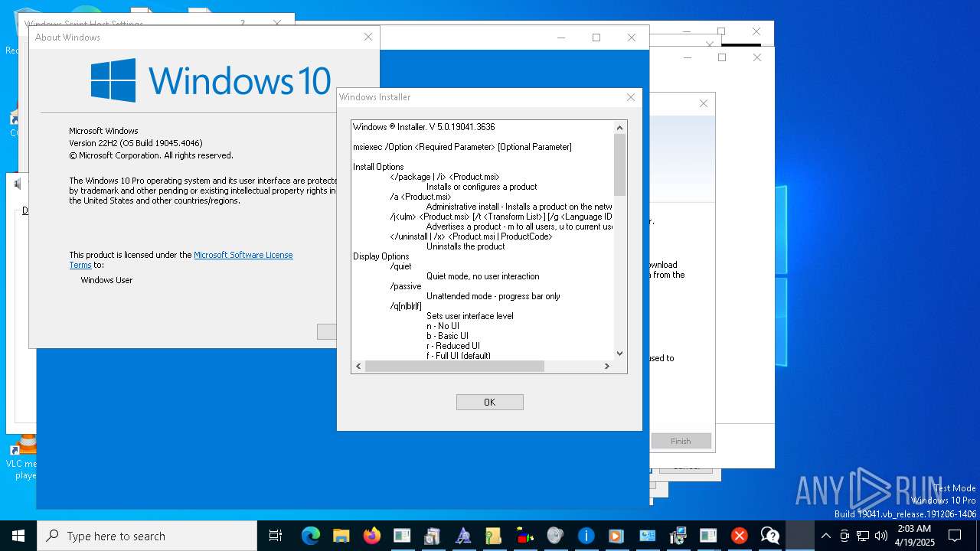Screen dimensions: 980x551
Task: Click the speech bubble help taskbar icon
Action: coord(769,536)
